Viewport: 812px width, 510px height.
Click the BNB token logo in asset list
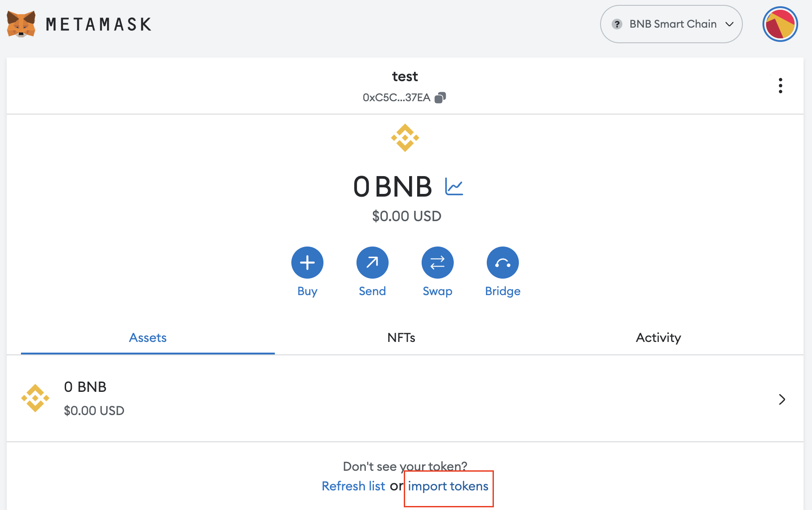(35, 398)
